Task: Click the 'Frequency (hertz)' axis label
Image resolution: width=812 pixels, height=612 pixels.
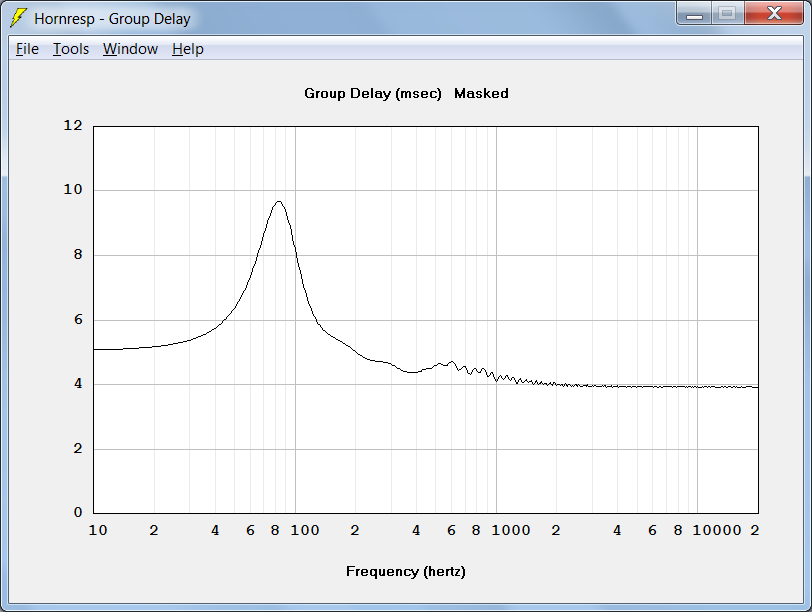Action: click(405, 571)
